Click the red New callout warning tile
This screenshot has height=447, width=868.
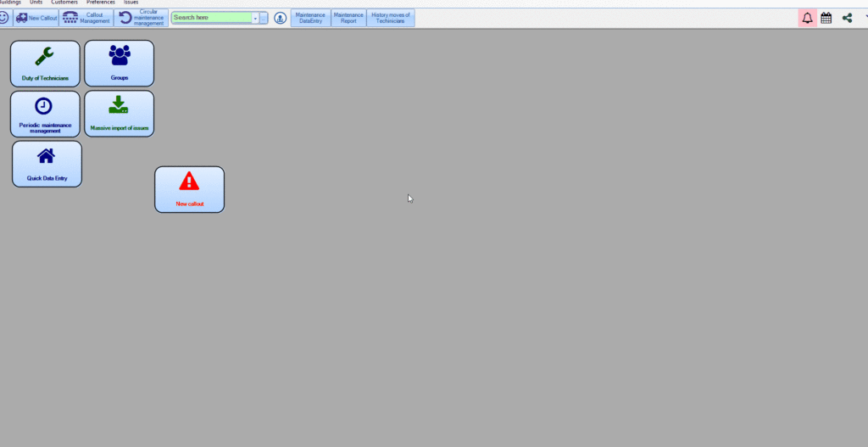click(x=189, y=189)
